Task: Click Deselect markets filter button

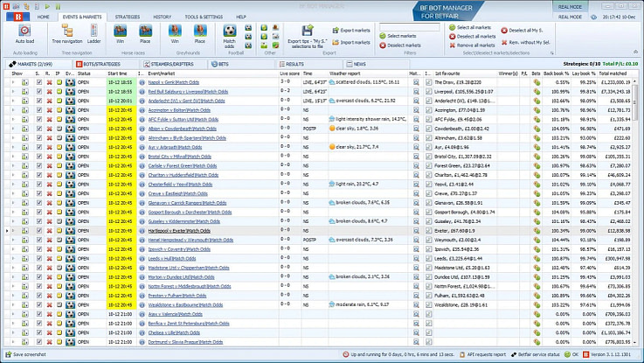Action: (x=399, y=45)
